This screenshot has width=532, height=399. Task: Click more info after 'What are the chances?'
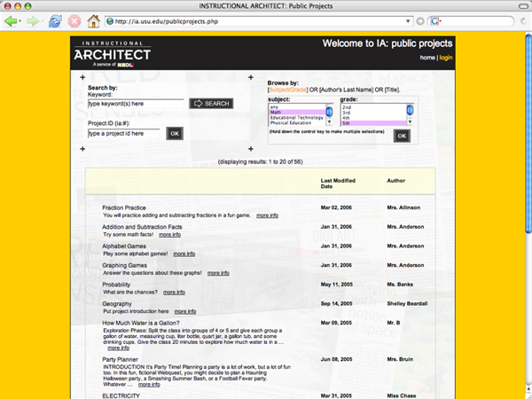click(x=174, y=293)
